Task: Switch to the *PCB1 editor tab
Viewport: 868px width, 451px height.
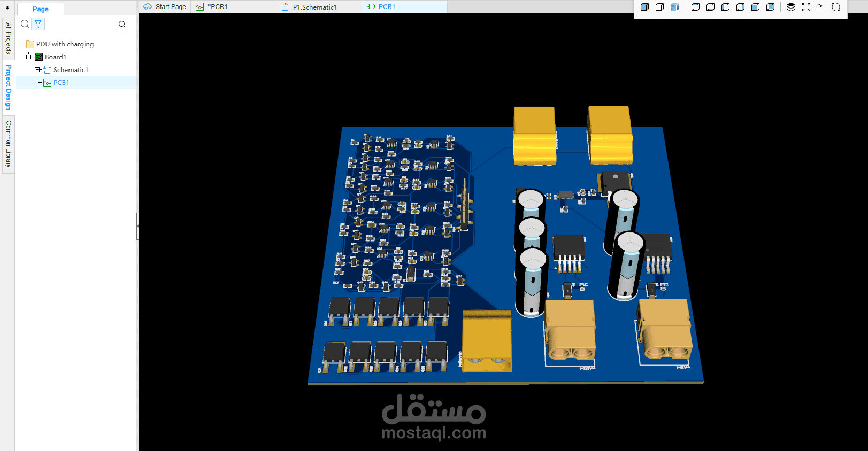Action: [x=234, y=7]
